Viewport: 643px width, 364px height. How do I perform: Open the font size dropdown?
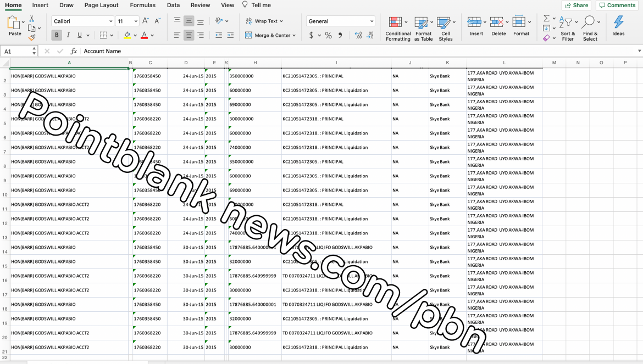point(136,21)
